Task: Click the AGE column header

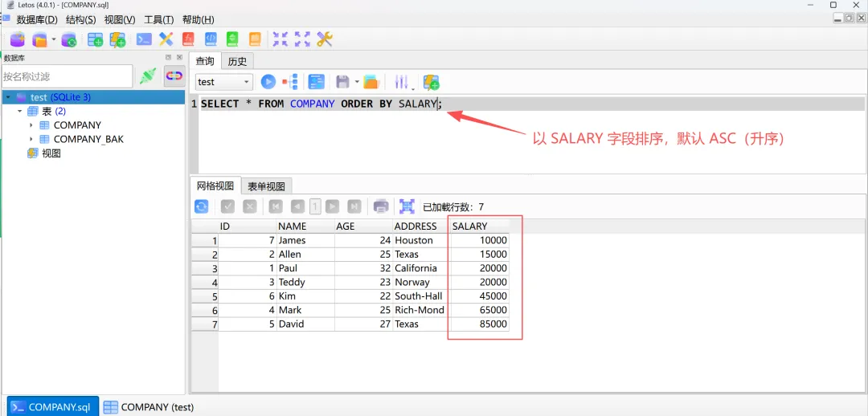Action: point(364,226)
